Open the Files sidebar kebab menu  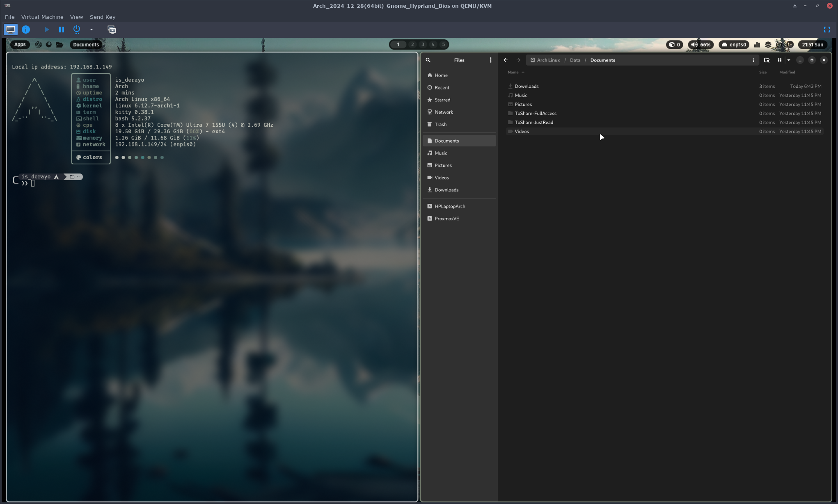(x=490, y=60)
